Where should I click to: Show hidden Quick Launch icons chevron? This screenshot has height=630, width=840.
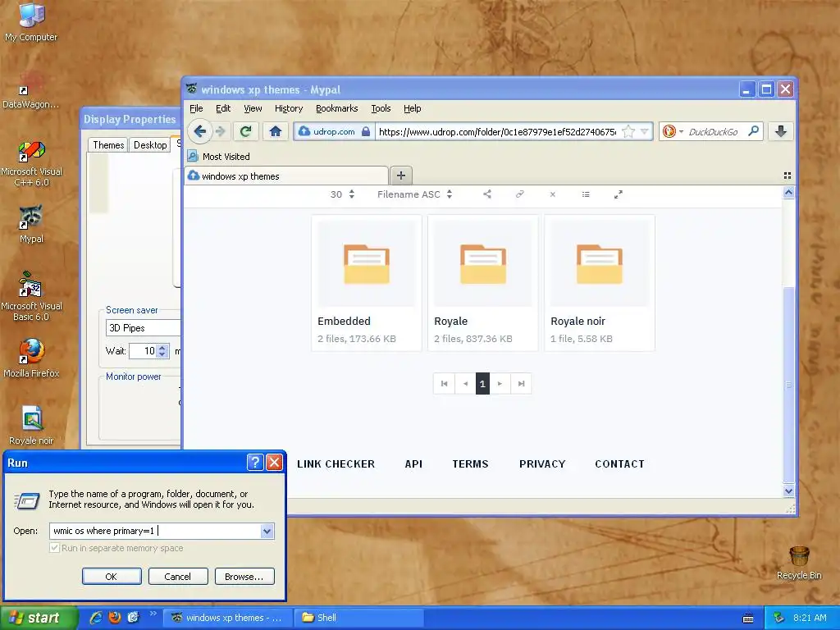(x=153, y=614)
